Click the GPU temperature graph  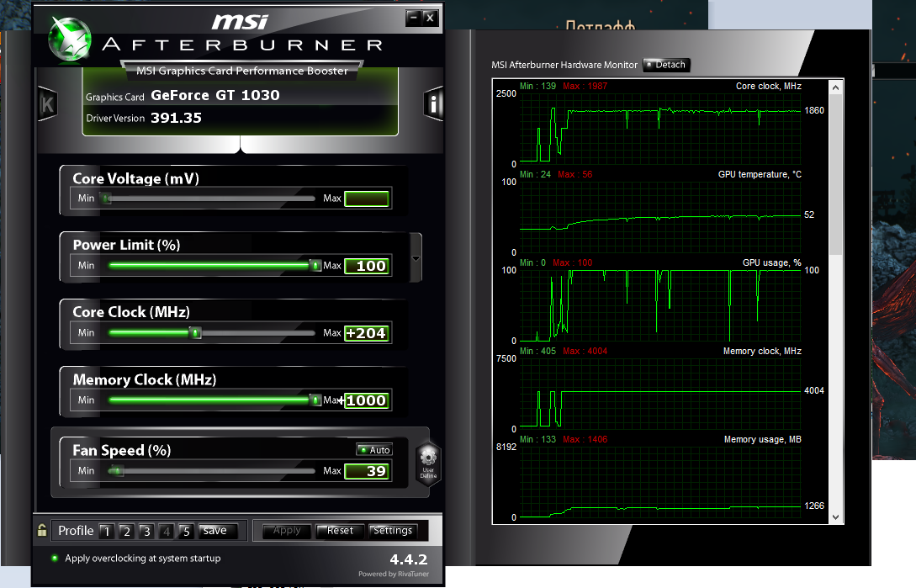click(x=660, y=216)
